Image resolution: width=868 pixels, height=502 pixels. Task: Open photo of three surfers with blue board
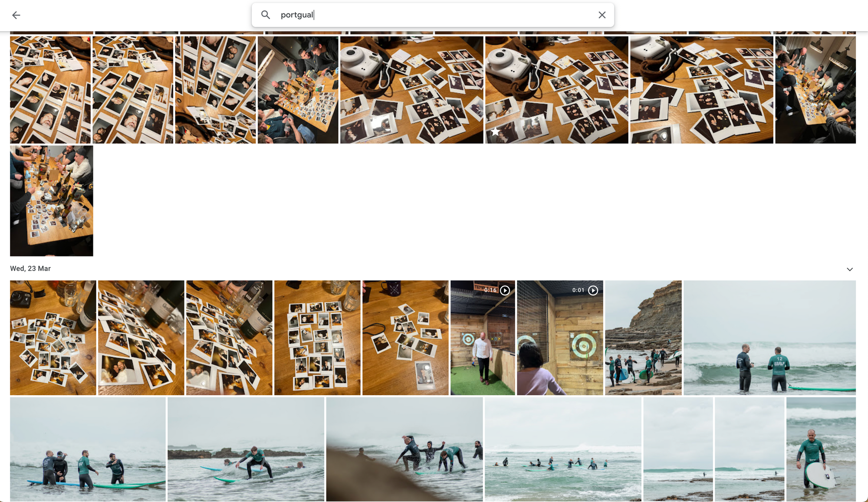pyautogui.click(x=88, y=449)
